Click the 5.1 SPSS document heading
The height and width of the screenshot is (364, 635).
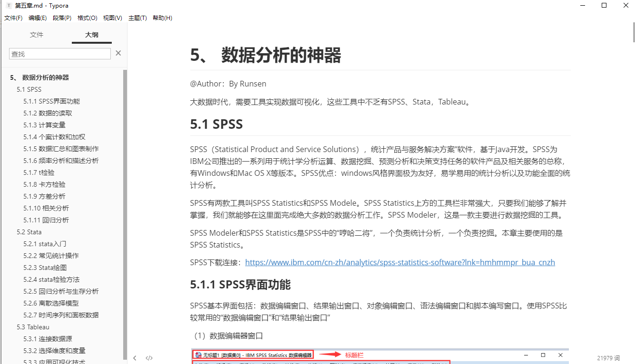(216, 124)
